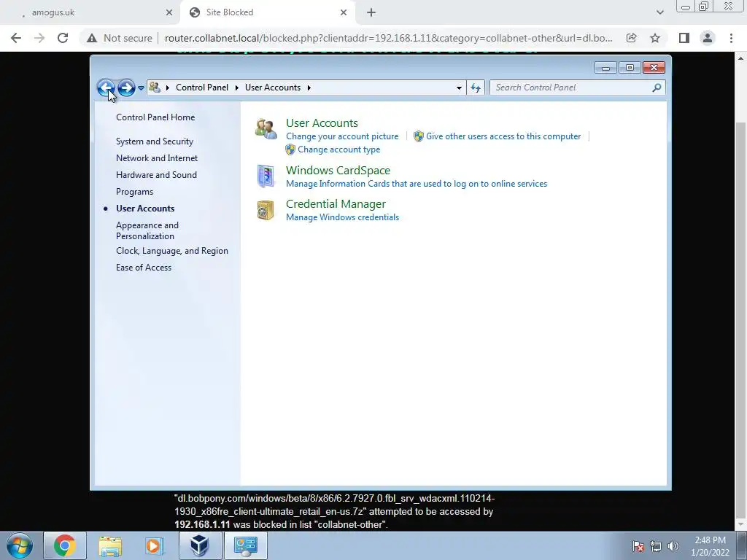Screen dimensions: 747x560
Task: Close the amogus.uk tab
Action: pyautogui.click(x=169, y=12)
